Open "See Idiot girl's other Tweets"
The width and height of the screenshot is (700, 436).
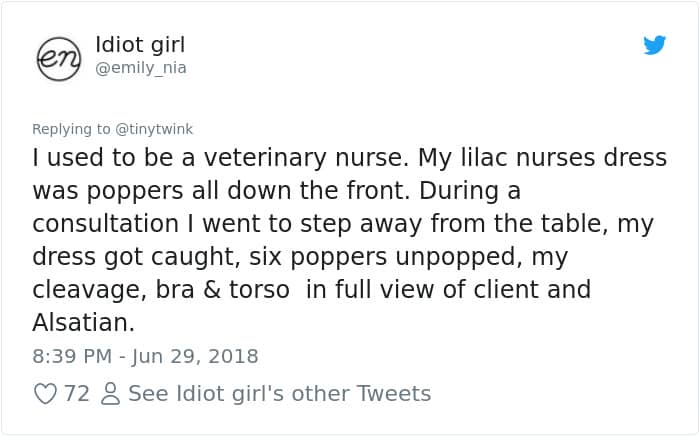click(x=279, y=394)
